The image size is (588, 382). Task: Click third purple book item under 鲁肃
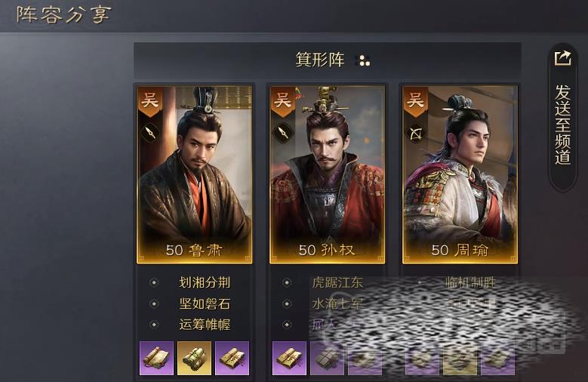[x=232, y=358]
